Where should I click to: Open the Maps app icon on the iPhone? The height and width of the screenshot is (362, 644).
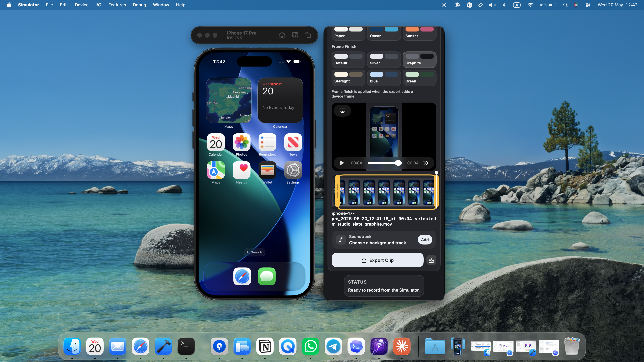(x=216, y=170)
